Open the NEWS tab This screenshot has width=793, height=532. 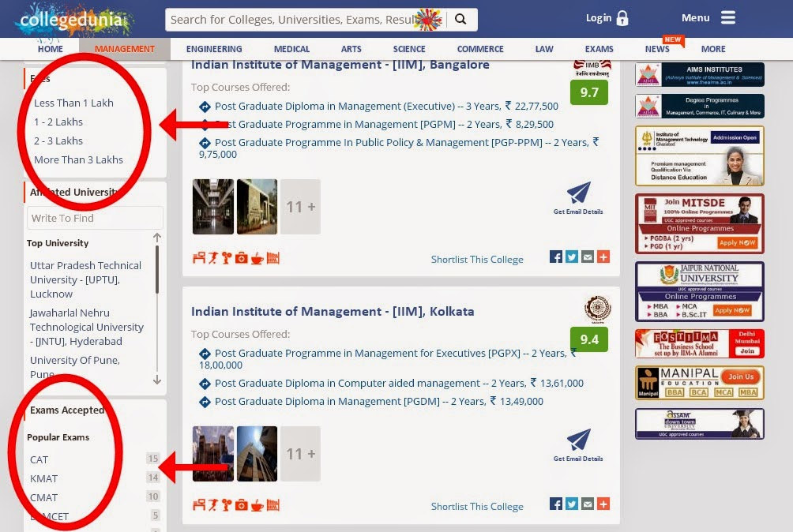(657, 49)
